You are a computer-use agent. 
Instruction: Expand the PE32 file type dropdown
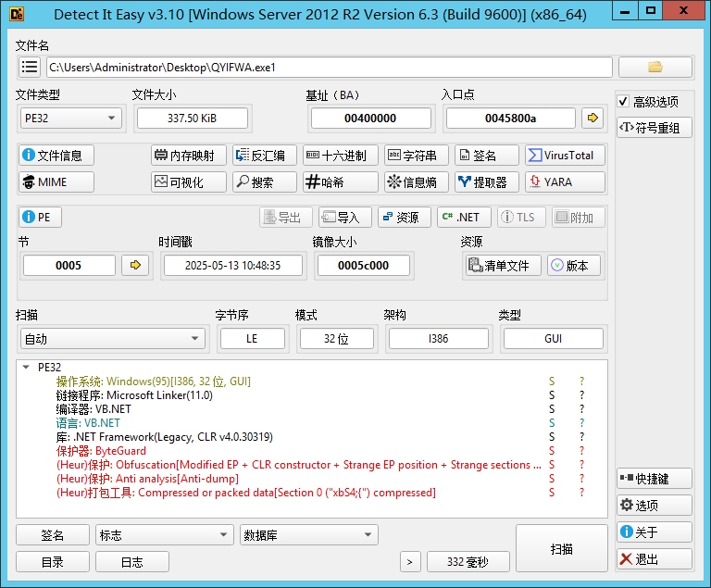[71, 118]
